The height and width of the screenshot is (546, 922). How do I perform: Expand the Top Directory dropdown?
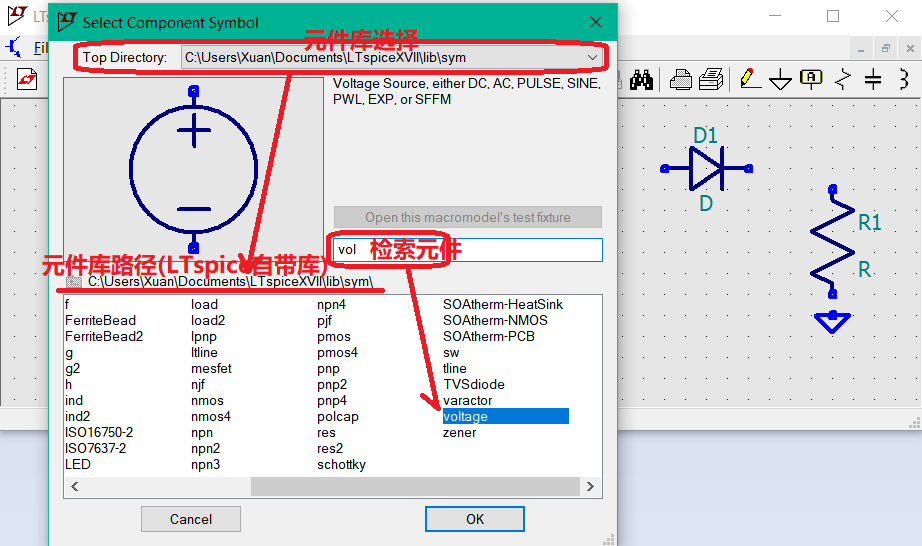592,58
